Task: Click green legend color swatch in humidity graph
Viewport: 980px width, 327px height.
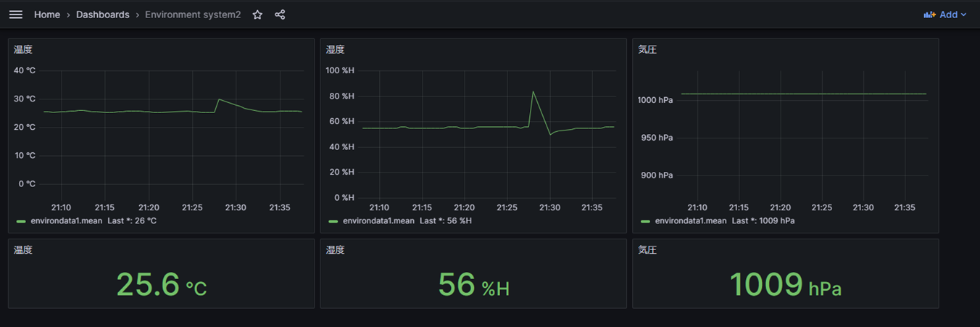Action: click(333, 221)
